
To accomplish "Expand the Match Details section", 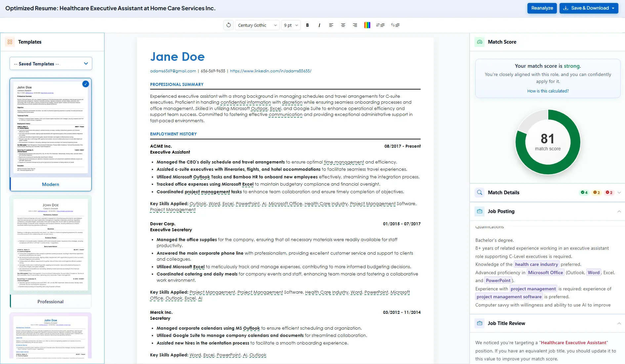I will tap(619, 193).
